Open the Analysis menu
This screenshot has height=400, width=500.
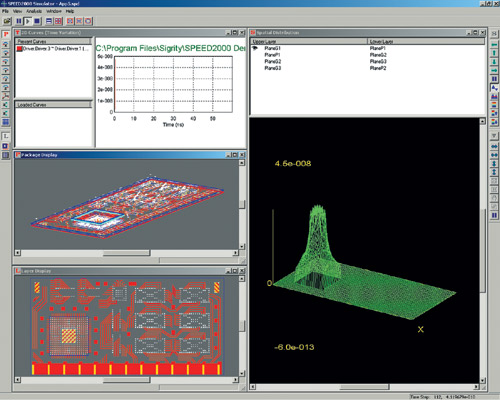pyautogui.click(x=34, y=11)
